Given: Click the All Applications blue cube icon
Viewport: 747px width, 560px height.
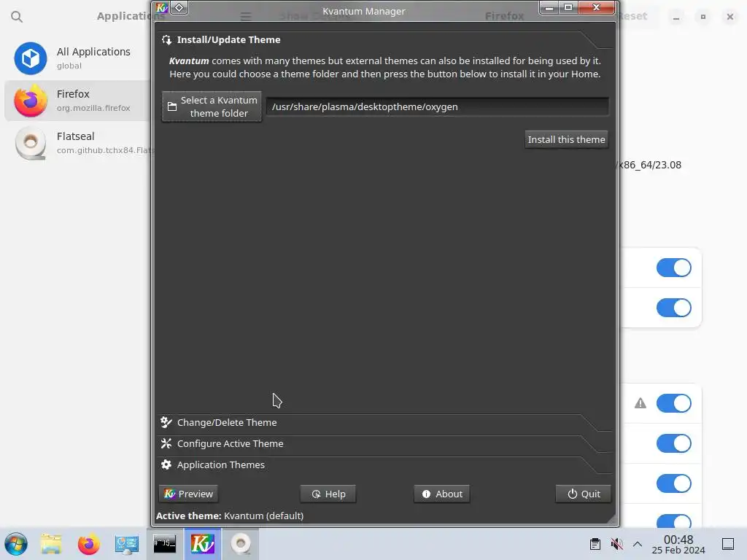Looking at the screenshot, I should pyautogui.click(x=31, y=58).
